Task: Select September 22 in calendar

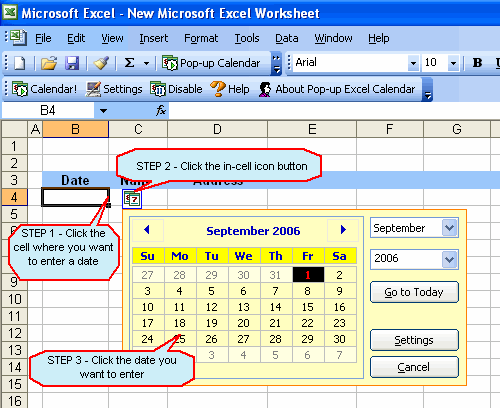Action: pos(308,323)
